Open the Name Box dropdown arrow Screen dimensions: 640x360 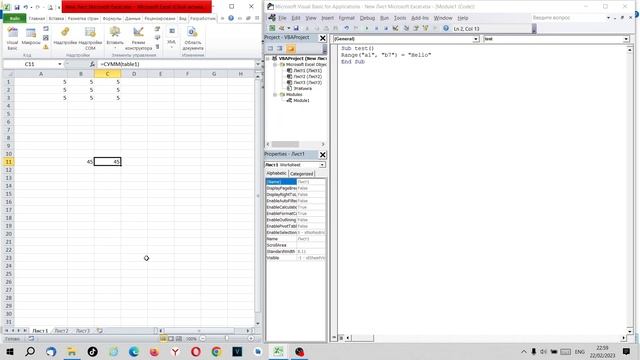[60, 64]
